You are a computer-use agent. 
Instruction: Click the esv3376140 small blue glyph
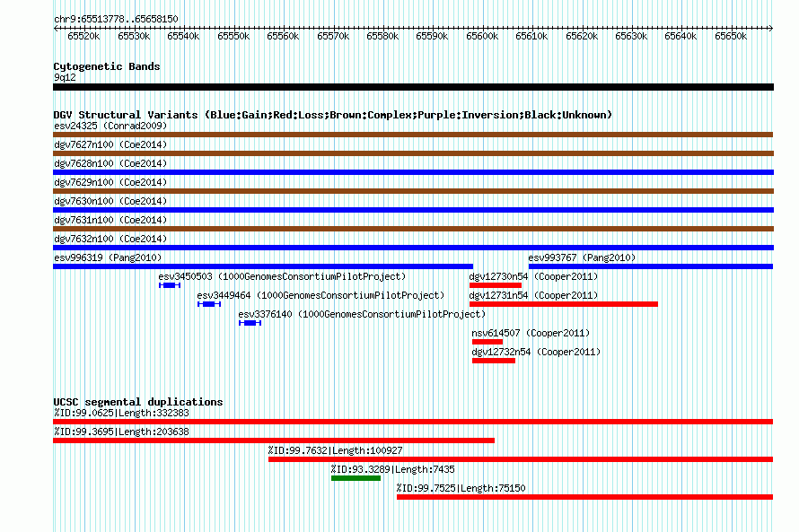tap(250, 323)
